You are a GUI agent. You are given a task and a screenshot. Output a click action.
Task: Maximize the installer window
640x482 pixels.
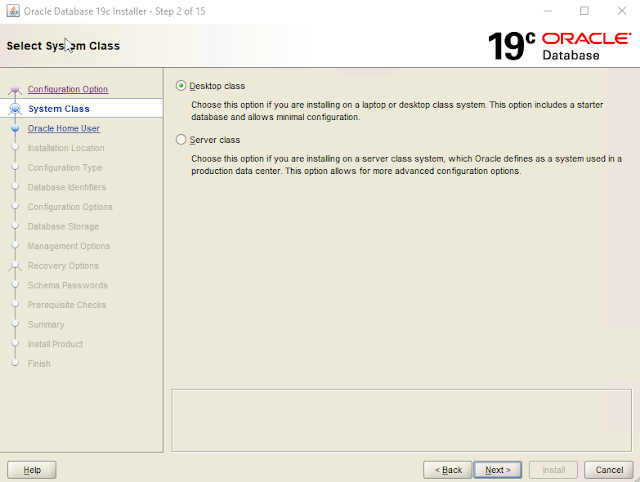click(x=584, y=11)
